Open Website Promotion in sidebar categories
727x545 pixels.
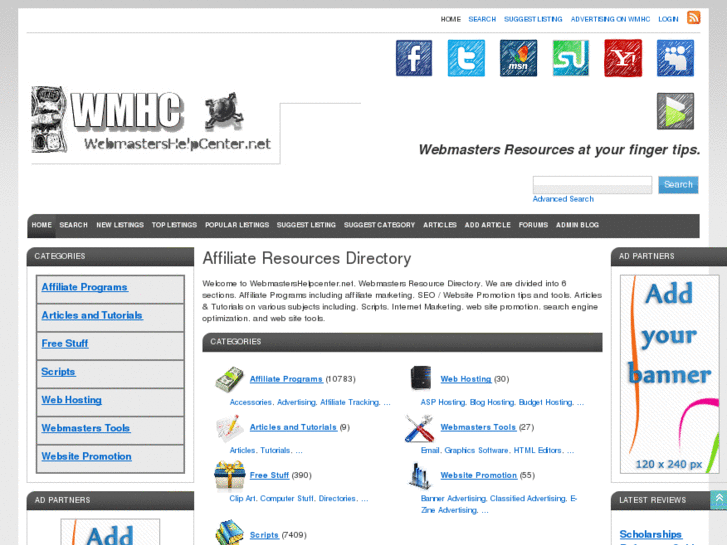(86, 456)
